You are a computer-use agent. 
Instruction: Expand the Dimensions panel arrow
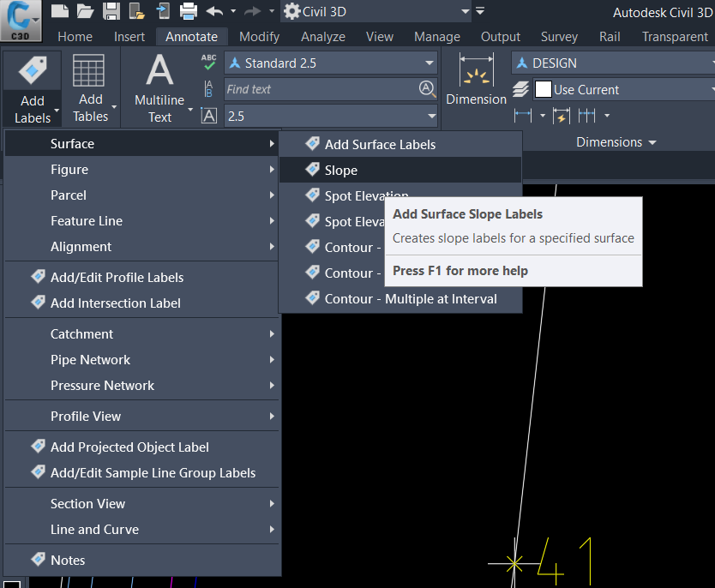tap(652, 142)
